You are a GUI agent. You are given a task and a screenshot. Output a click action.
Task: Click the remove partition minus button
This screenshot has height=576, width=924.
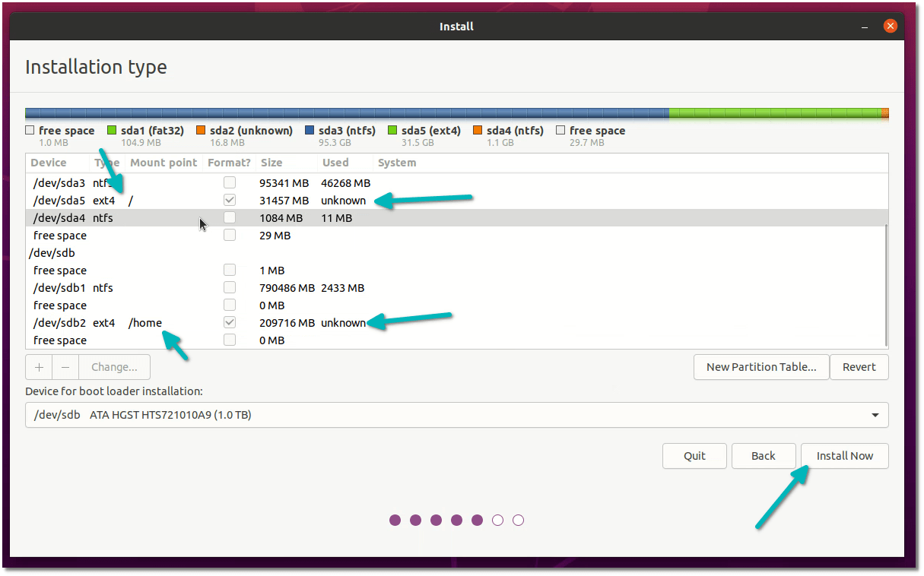(x=65, y=367)
